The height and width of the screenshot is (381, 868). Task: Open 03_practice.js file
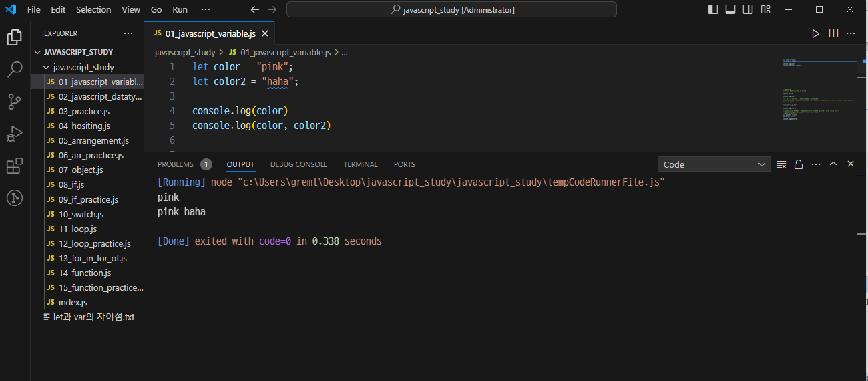point(87,111)
